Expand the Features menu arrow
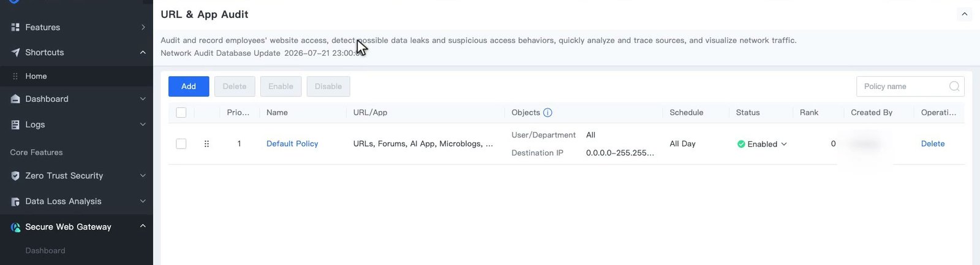This screenshot has width=980, height=265. (143, 28)
